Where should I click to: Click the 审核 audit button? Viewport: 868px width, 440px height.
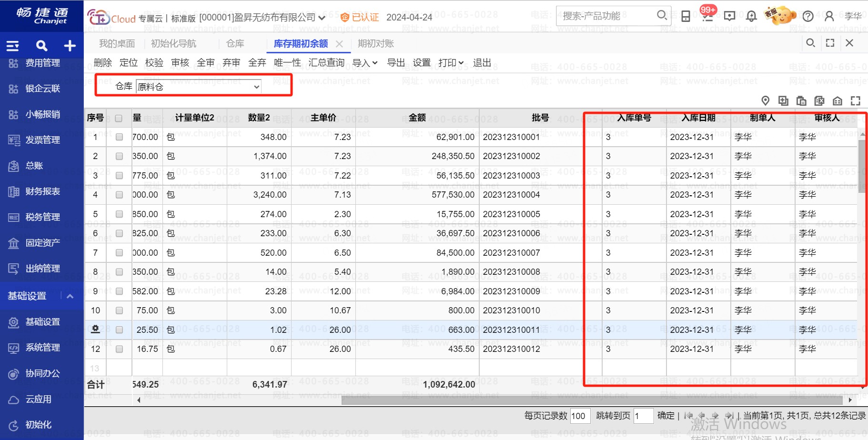(x=180, y=63)
